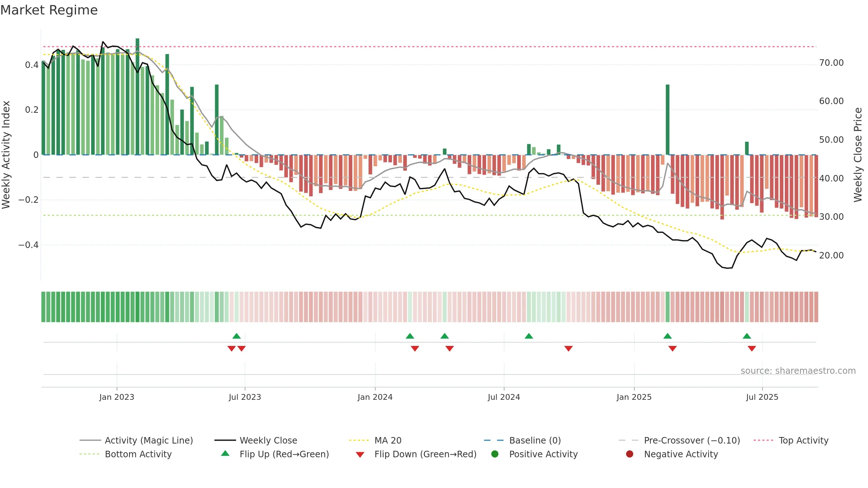Image resolution: width=868 pixels, height=488 pixels.
Task: Click the 40.00 price axis tick
Action: [831, 178]
